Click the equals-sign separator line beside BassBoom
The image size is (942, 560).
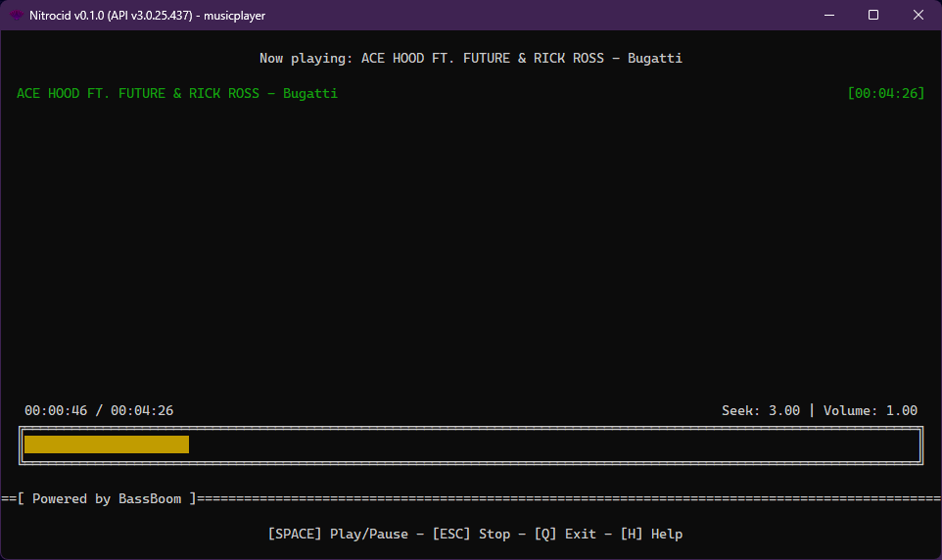tap(568, 499)
